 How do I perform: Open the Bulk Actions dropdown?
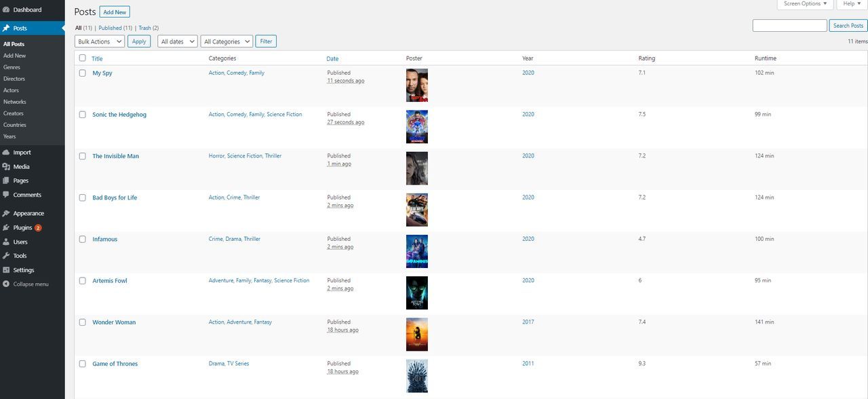[100, 41]
